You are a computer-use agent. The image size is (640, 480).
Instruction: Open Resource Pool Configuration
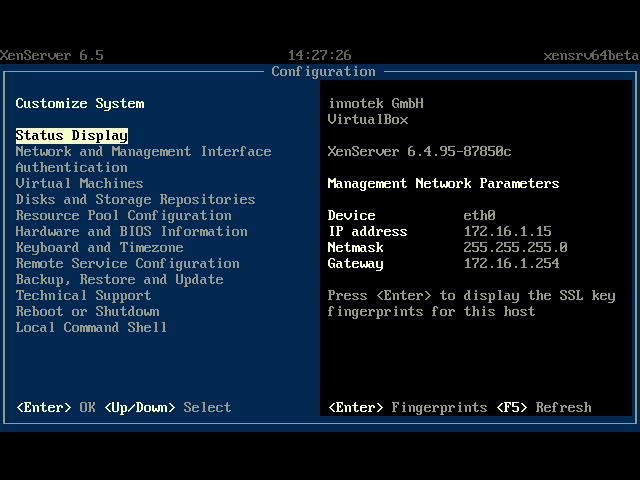click(x=123, y=216)
